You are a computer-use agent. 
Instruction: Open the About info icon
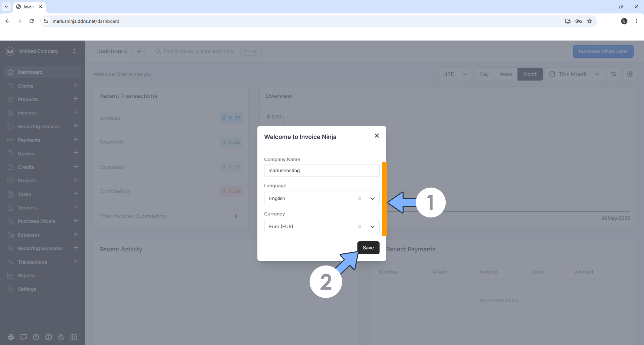49,337
